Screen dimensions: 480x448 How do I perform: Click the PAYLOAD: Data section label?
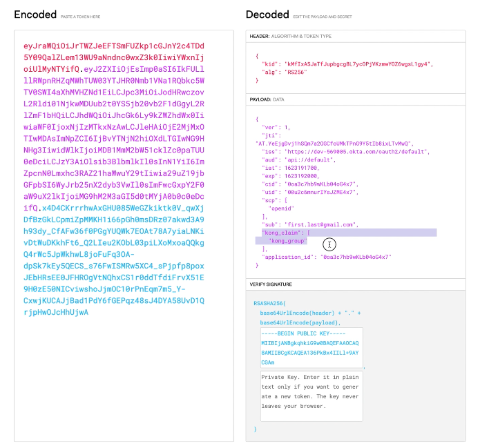click(x=267, y=99)
